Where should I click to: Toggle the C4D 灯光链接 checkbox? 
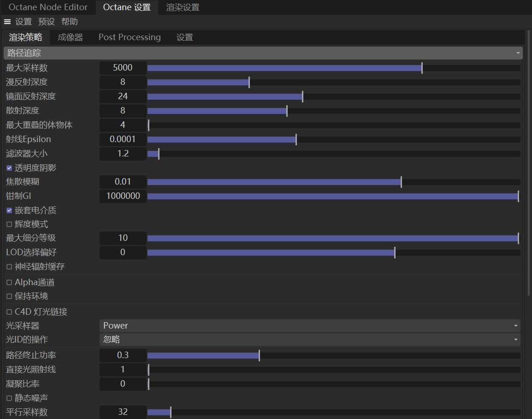[x=9, y=312]
